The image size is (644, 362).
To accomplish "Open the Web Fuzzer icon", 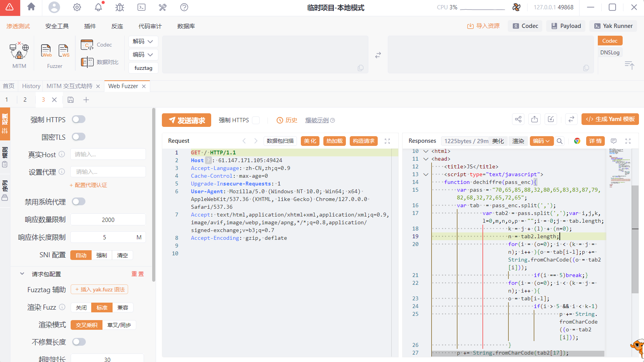I will pyautogui.click(x=46, y=51).
